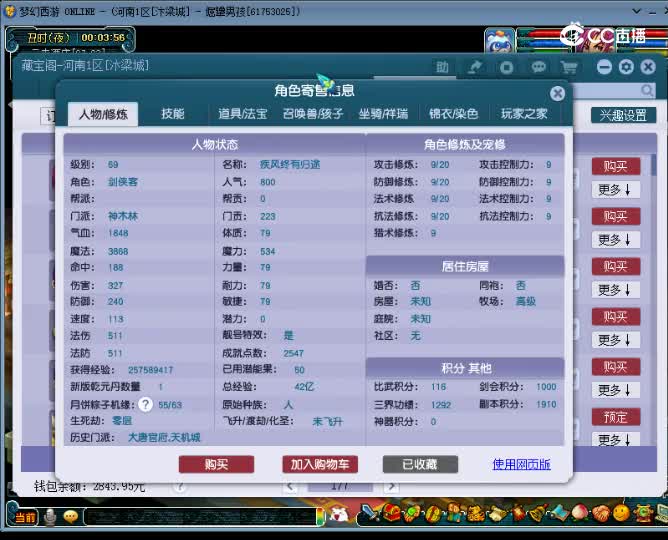The height and width of the screenshot is (540, 668).
Task: Click the 飞升/渡劫/化圣 value 未飞升
Action: coord(327,422)
